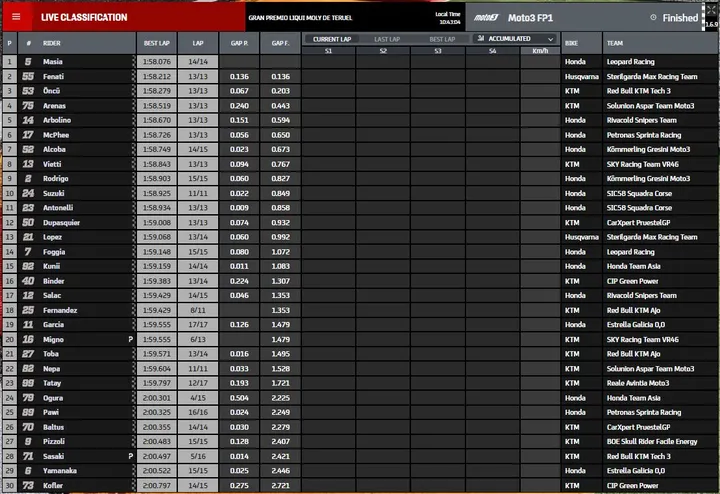Click best lap time 1:58.076
This screenshot has height=494, width=720.
(157, 62)
